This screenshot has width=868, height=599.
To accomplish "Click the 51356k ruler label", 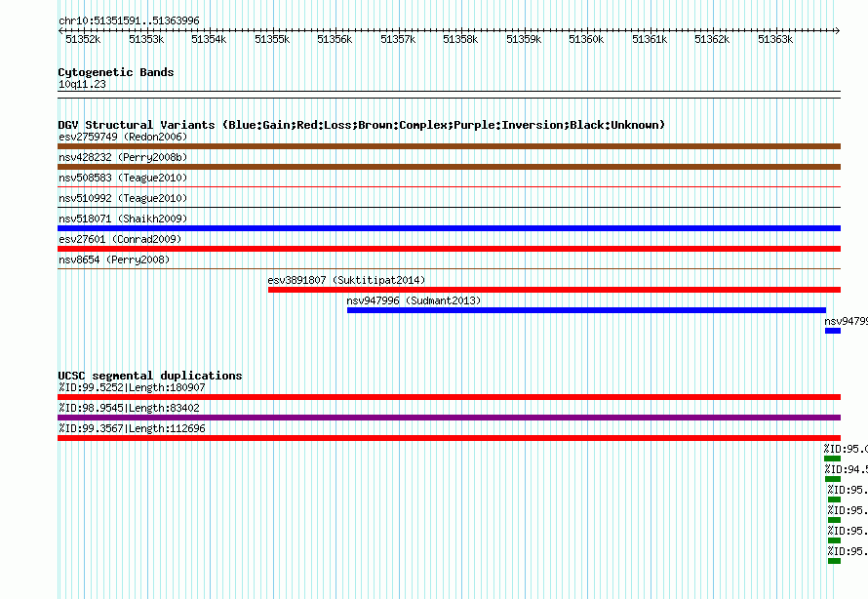I will pos(335,39).
